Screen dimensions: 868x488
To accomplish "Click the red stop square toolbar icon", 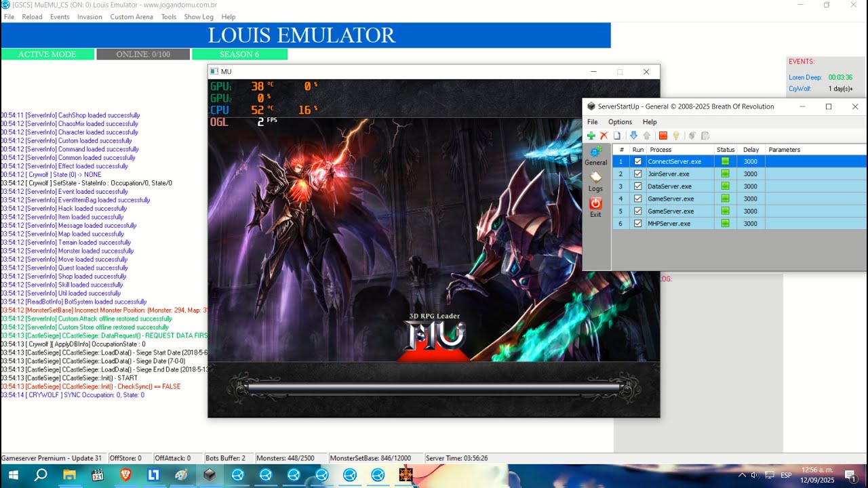I will (x=663, y=136).
